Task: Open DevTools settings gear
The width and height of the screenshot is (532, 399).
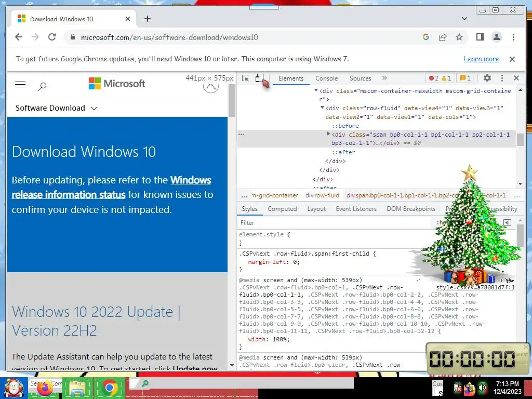Action: tap(487, 78)
